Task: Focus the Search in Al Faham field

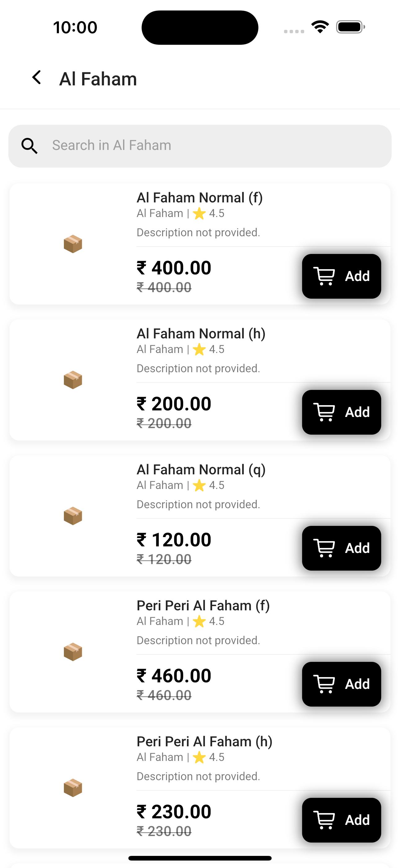Action: (x=200, y=146)
